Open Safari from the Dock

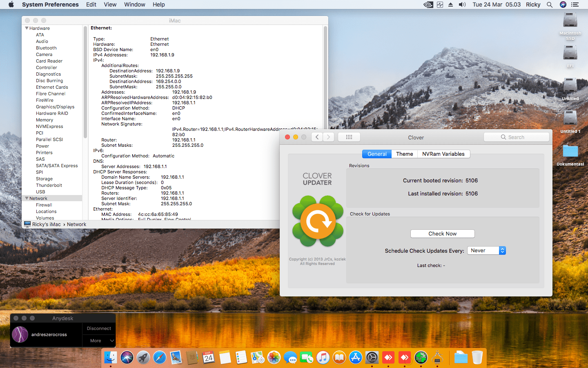pos(160,357)
